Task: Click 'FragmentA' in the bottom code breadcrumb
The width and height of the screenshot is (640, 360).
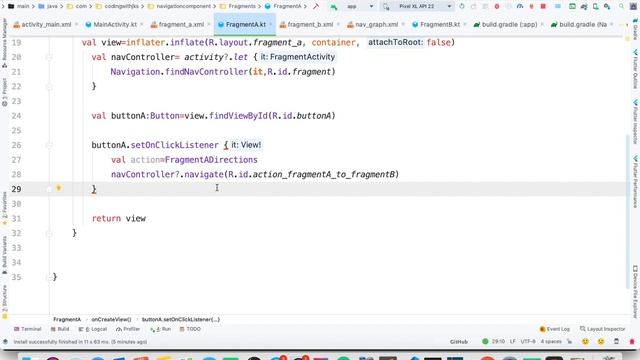Action: pos(67,320)
